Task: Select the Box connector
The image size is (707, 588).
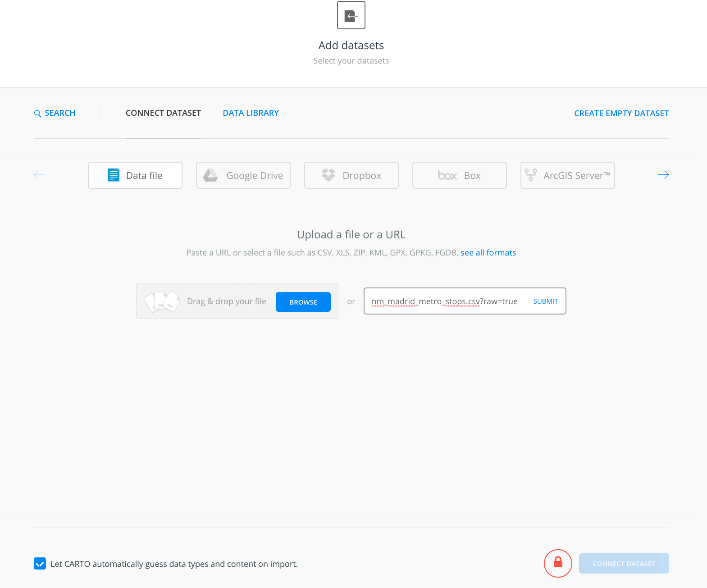Action: click(x=460, y=175)
